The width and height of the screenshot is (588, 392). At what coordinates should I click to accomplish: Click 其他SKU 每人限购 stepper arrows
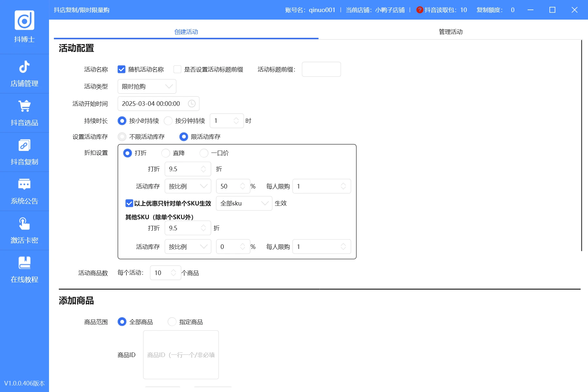(343, 247)
